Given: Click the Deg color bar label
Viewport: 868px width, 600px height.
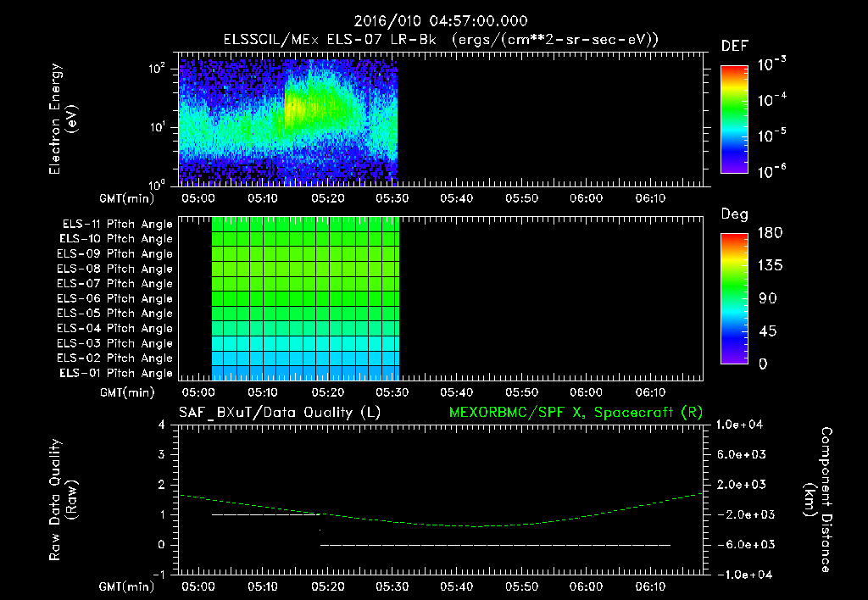Looking at the screenshot, I should coord(735,214).
